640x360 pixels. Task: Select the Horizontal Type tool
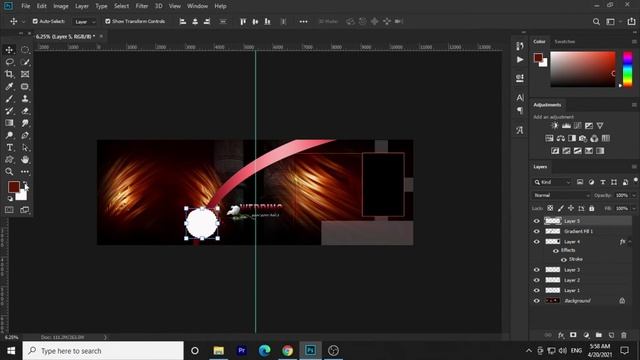point(9,147)
